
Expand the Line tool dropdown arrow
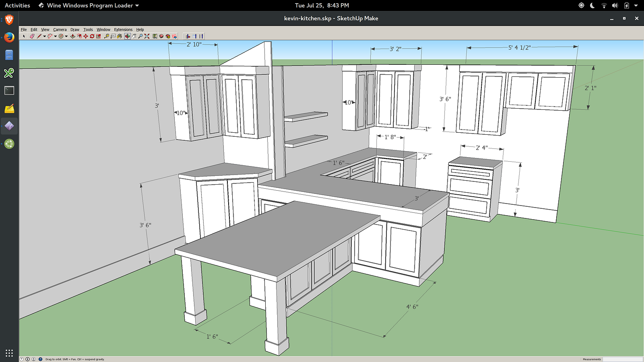pos(44,36)
